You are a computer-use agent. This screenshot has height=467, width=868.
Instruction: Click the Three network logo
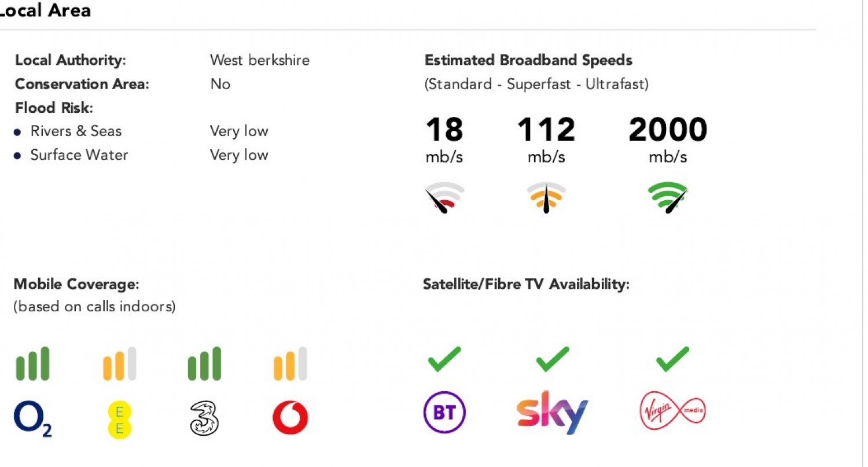pyautogui.click(x=205, y=418)
